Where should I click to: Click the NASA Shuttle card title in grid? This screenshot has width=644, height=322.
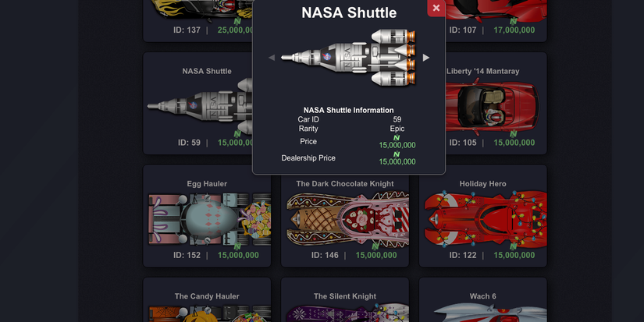(207, 72)
